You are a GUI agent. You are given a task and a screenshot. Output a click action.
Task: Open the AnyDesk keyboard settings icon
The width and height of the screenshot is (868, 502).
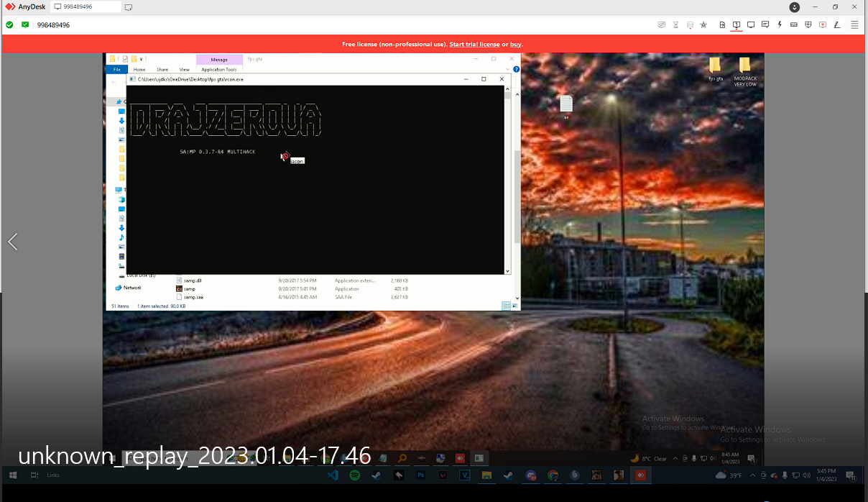794,24
